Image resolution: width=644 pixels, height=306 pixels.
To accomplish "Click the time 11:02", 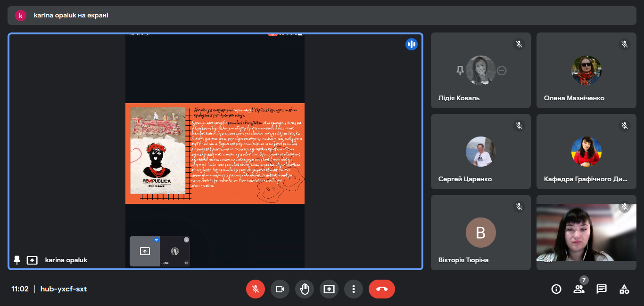I will tap(20, 289).
